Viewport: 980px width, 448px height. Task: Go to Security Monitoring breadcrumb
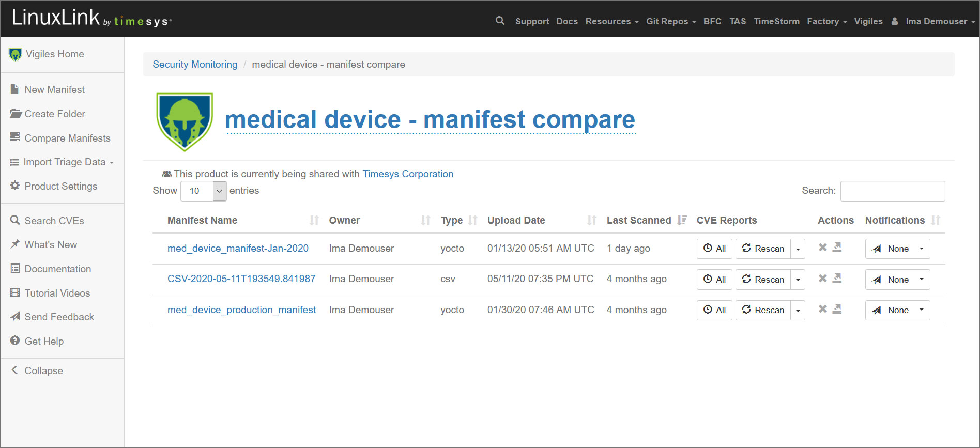pos(195,65)
